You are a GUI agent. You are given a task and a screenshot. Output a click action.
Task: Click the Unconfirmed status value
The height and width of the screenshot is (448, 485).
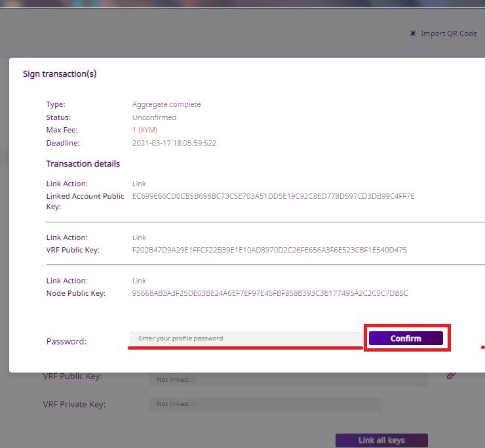pos(154,117)
